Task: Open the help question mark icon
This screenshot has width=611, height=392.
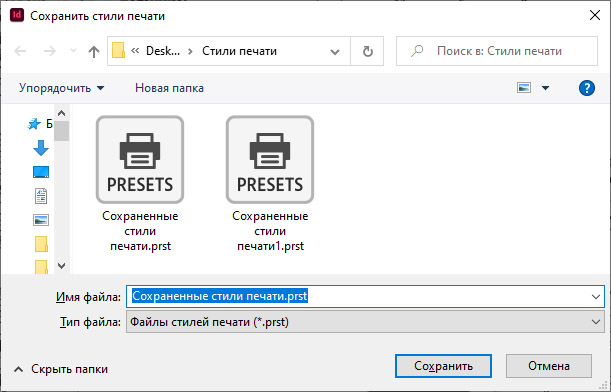Action: pos(586,88)
